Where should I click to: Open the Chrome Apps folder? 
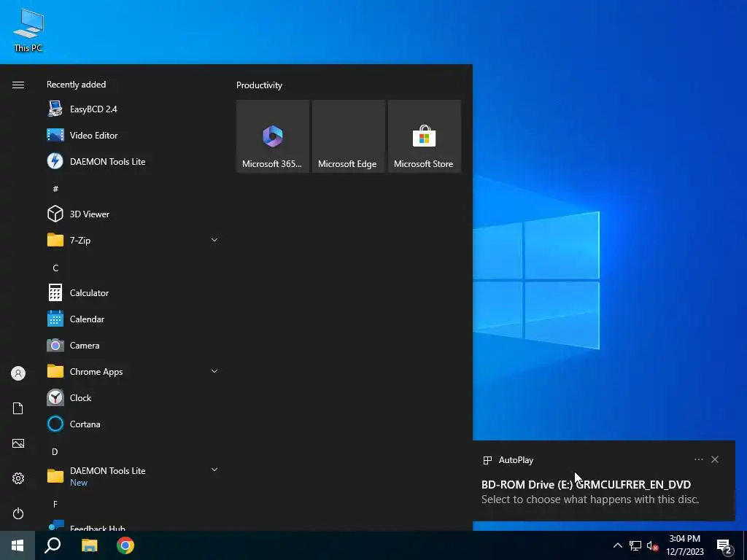(133, 371)
